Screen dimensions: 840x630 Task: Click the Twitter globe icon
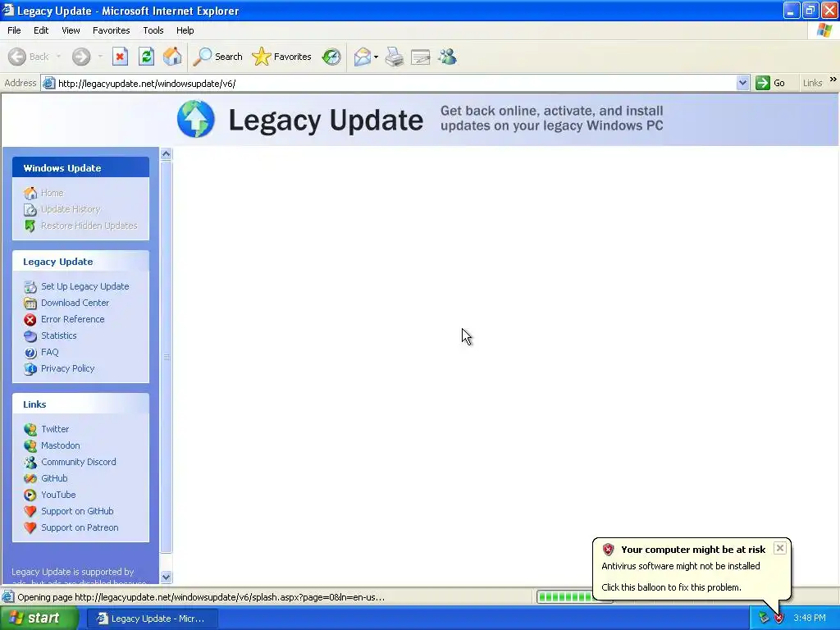pos(30,429)
